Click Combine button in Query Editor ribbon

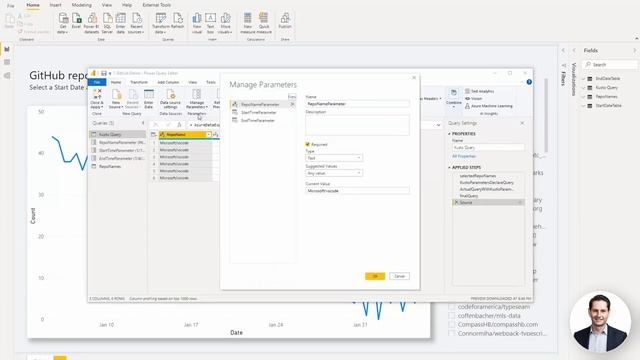453,98
